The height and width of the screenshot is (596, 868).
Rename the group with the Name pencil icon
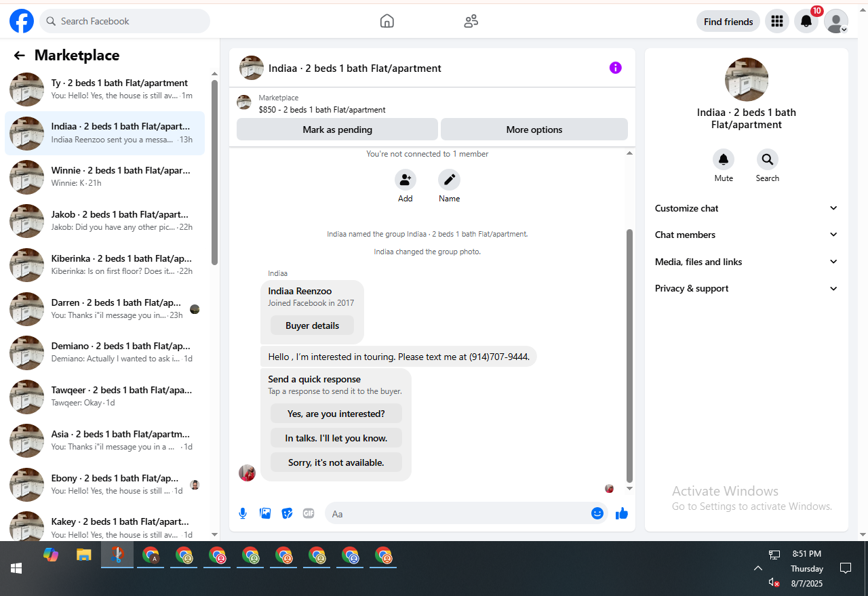point(449,180)
